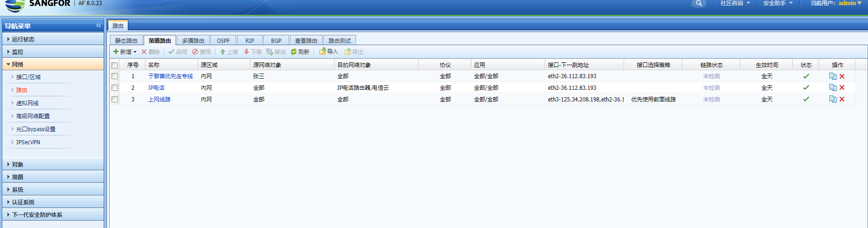
Task: Select the 策略路由 tab
Action: click(x=160, y=40)
